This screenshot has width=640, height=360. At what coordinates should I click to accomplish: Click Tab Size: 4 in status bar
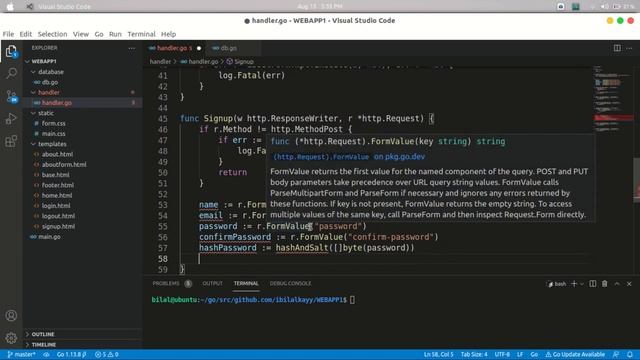pyautogui.click(x=474, y=354)
